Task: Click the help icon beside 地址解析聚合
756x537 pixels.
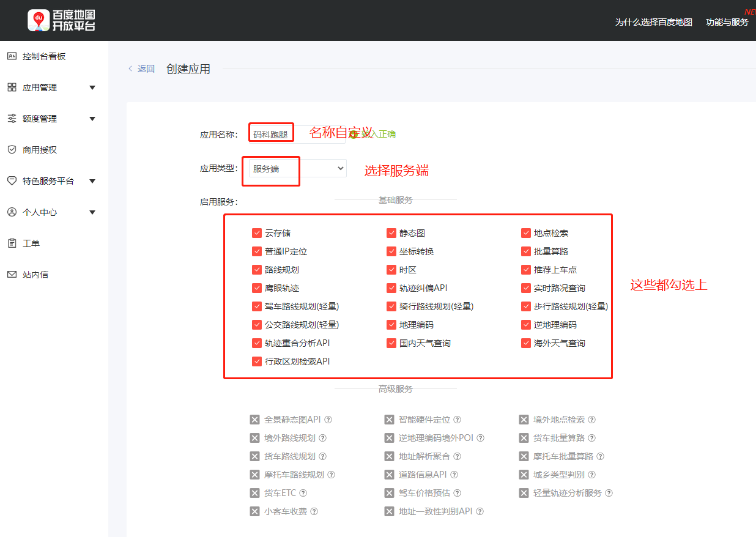Action: 458,456
